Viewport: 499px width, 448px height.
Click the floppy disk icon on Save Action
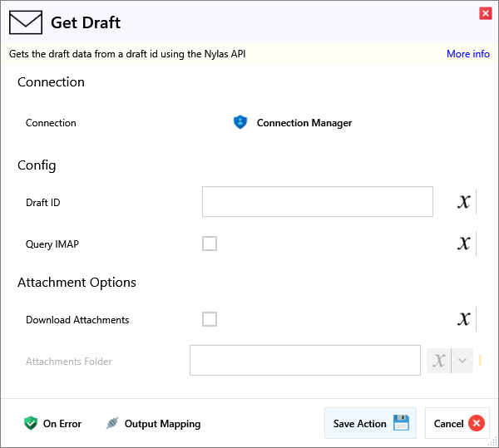click(401, 423)
